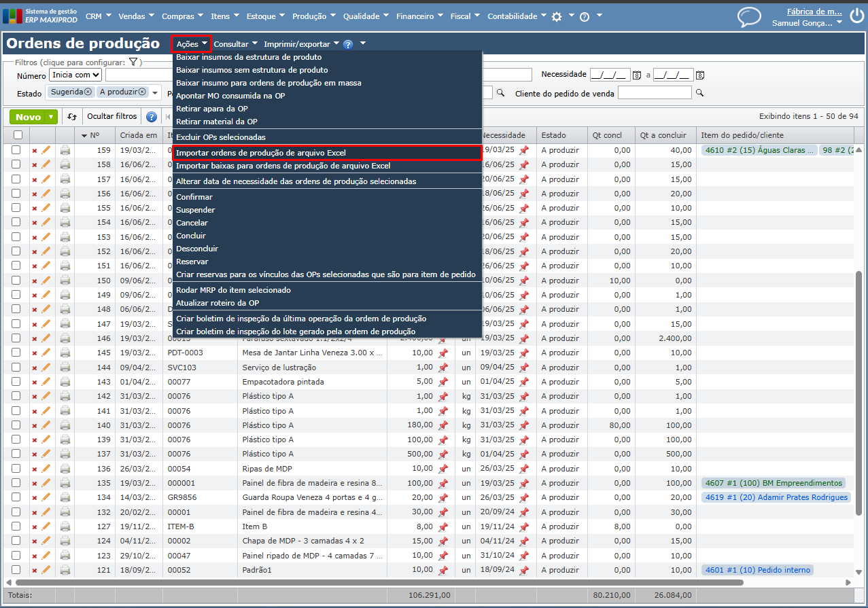Click the print icon for order 159
The width and height of the screenshot is (868, 608).
click(x=65, y=150)
